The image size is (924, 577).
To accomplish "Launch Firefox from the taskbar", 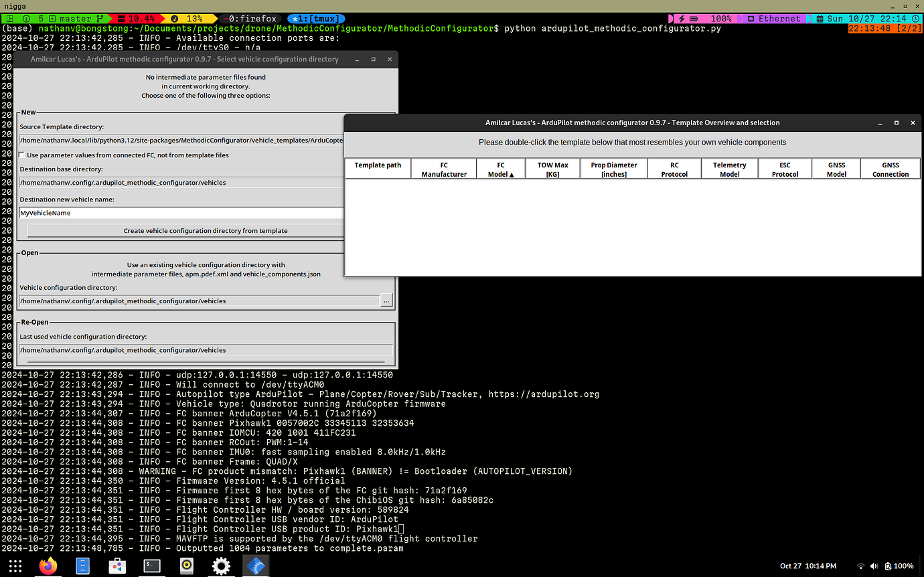I will point(47,566).
